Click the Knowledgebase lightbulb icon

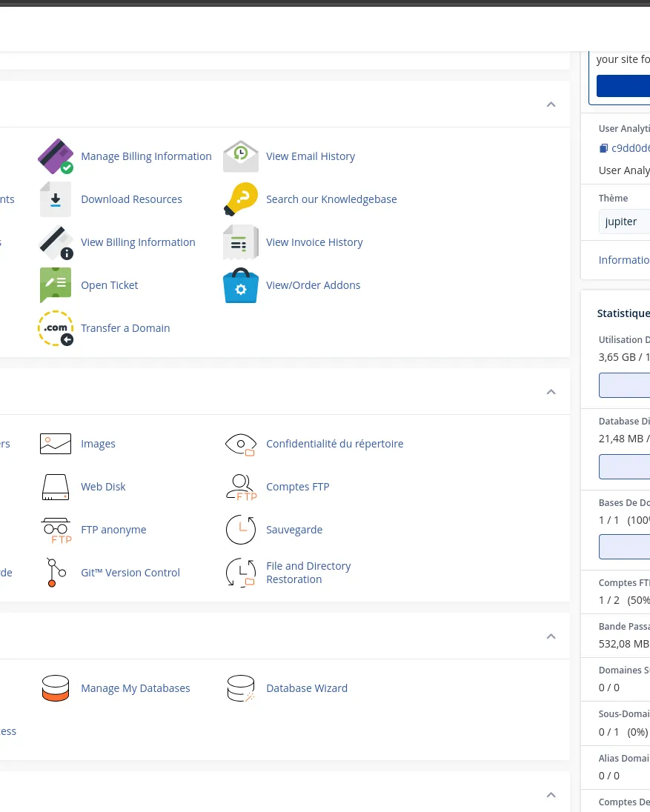coord(241,199)
